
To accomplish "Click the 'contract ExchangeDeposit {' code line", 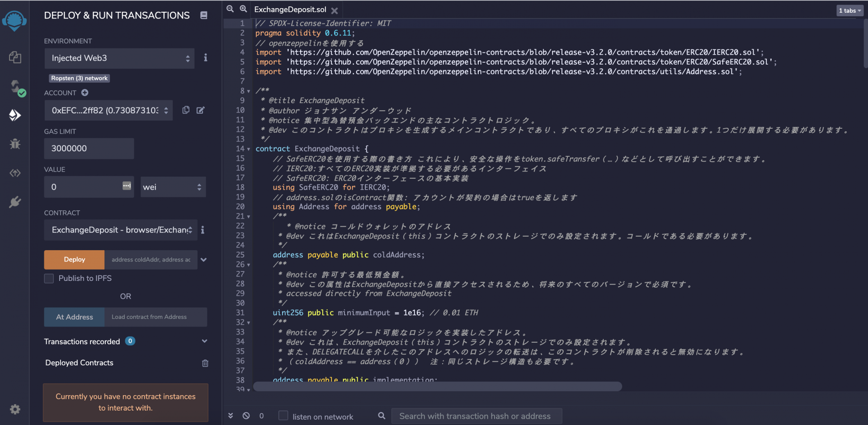I will click(312, 149).
